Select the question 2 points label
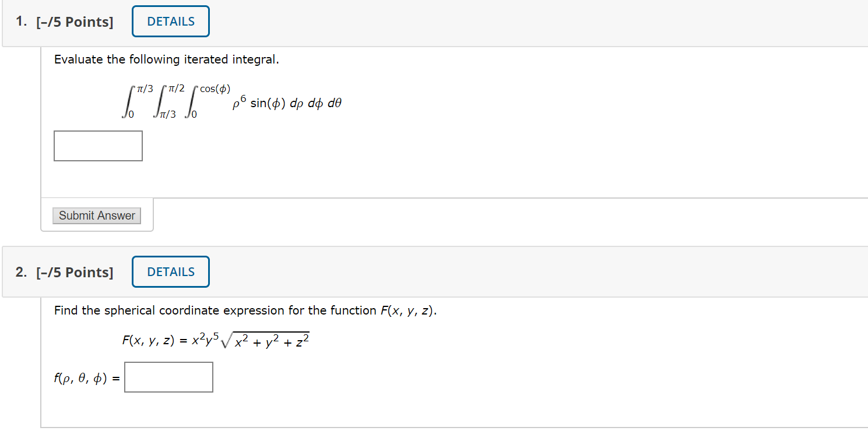This screenshot has height=438, width=868. click(65, 273)
